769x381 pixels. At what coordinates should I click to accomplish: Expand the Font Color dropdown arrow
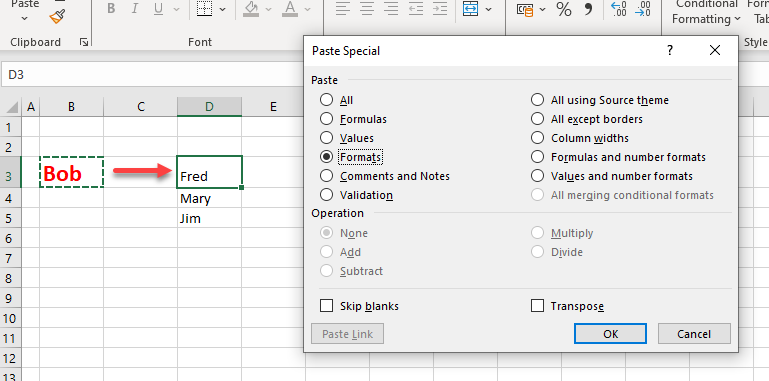(308, 9)
